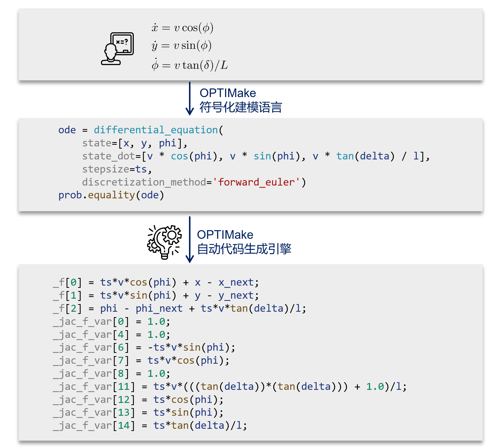Screen dimensions: 496x448
Task: Click the _jac_f_var[11] code line
Action: [x=230, y=387]
